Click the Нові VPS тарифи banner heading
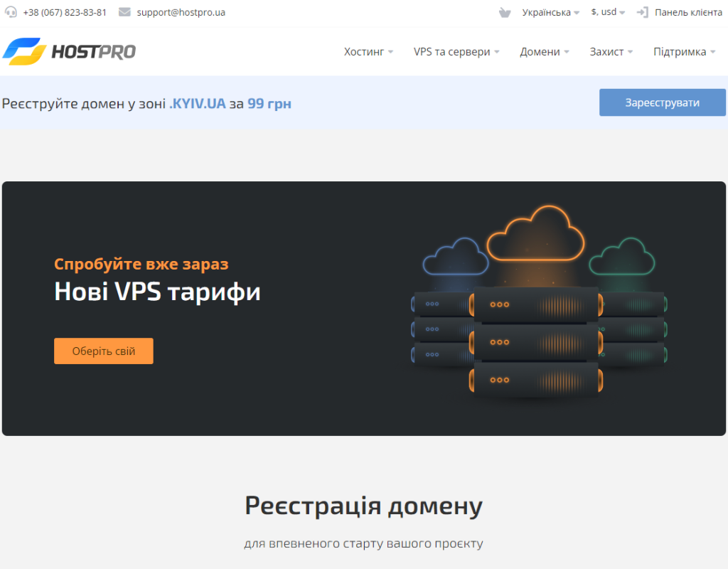This screenshot has height=569, width=728. click(157, 292)
